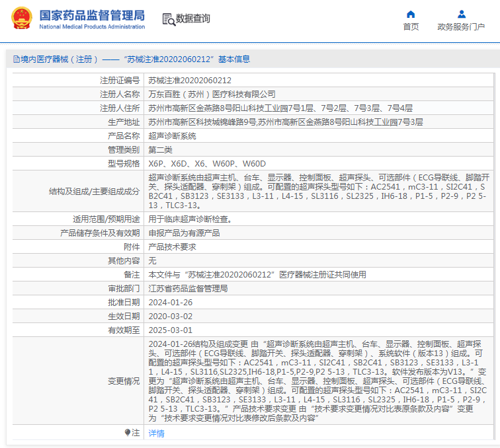The width and height of the screenshot is (500, 448).
Task: Click 江苏省药品监督管理局 approval department
Action: pos(188,289)
